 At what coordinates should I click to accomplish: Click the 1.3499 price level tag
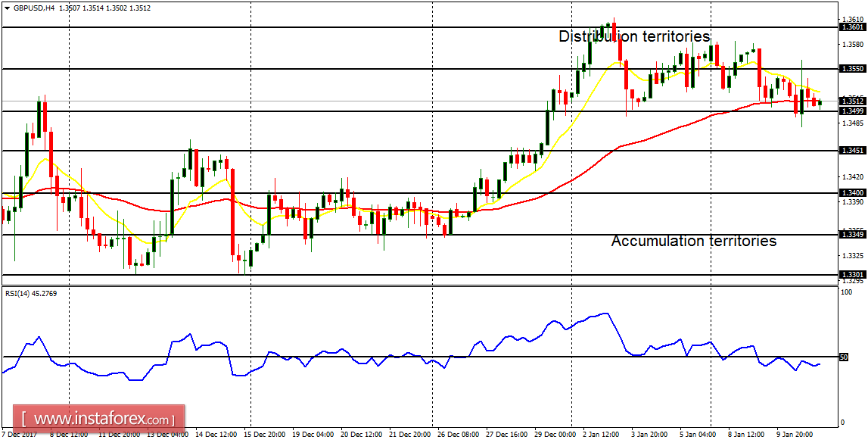(x=851, y=109)
